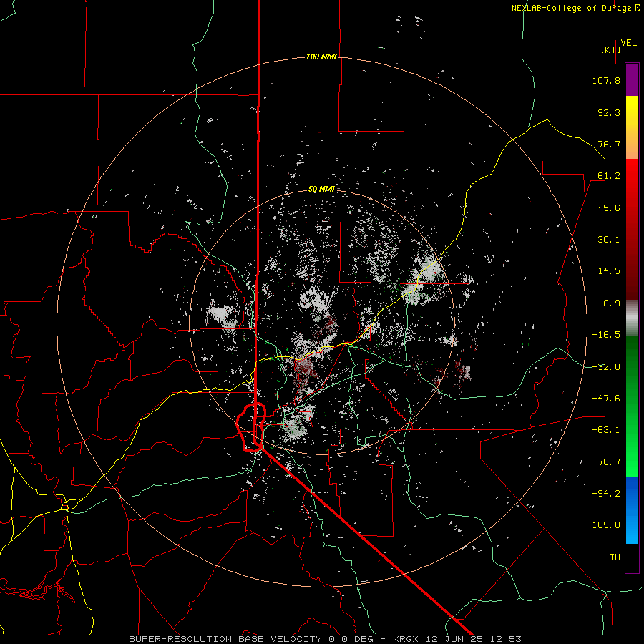Click the -32.0 legend value
Viewport: 644px width, 644px height.
tap(606, 367)
